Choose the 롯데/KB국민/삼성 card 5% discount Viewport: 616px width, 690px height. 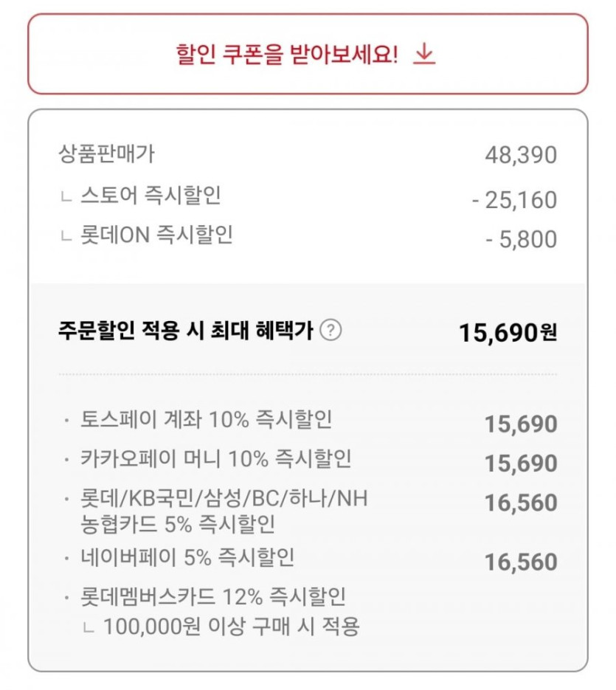(224, 511)
